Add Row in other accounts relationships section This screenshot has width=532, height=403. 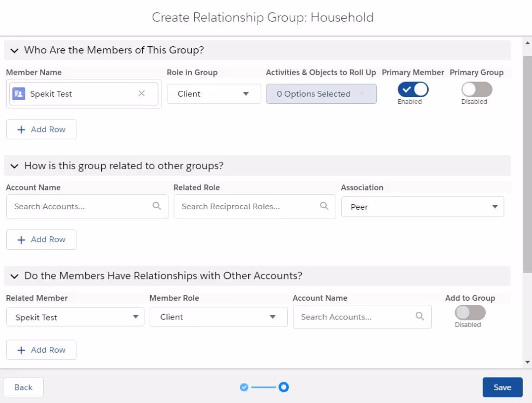41,350
